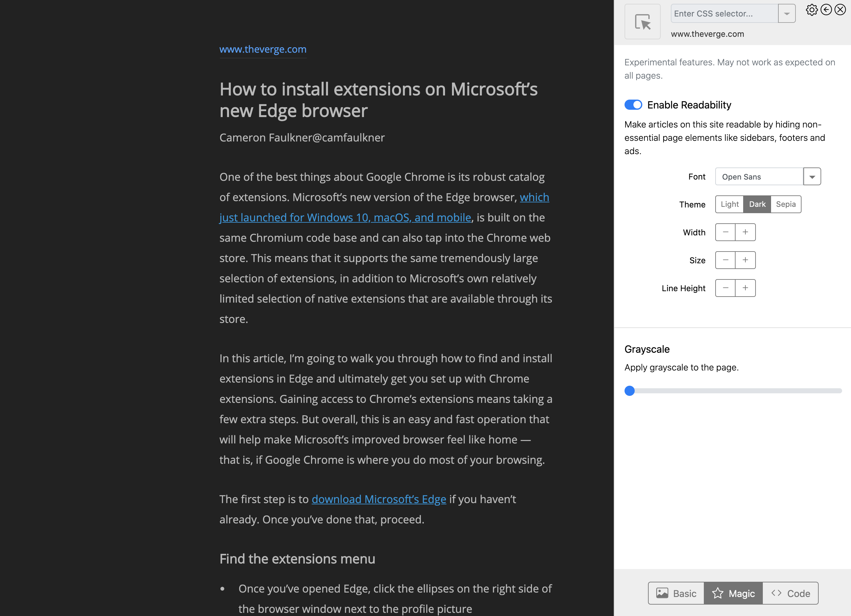This screenshot has width=851, height=616.
Task: Adjust the Grayscale slider
Action: pos(630,391)
